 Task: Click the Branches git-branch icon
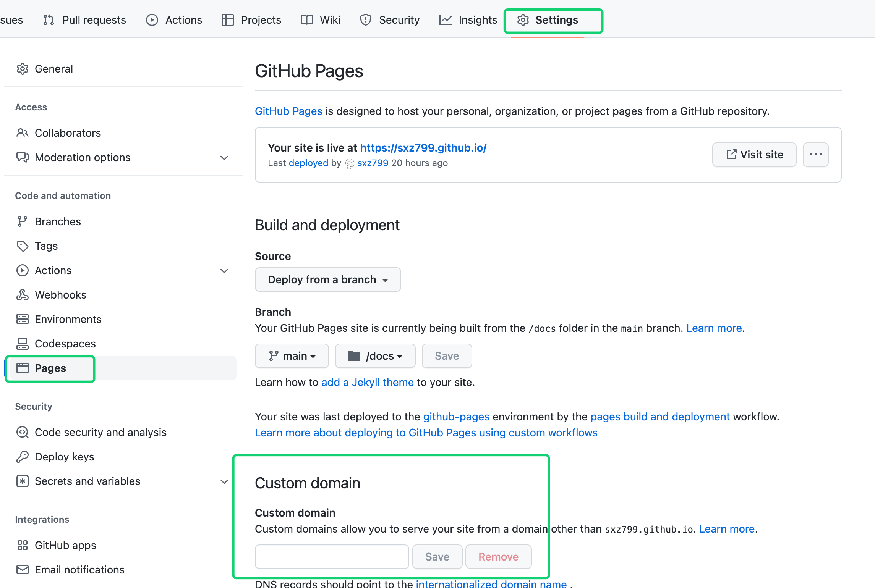tap(23, 221)
